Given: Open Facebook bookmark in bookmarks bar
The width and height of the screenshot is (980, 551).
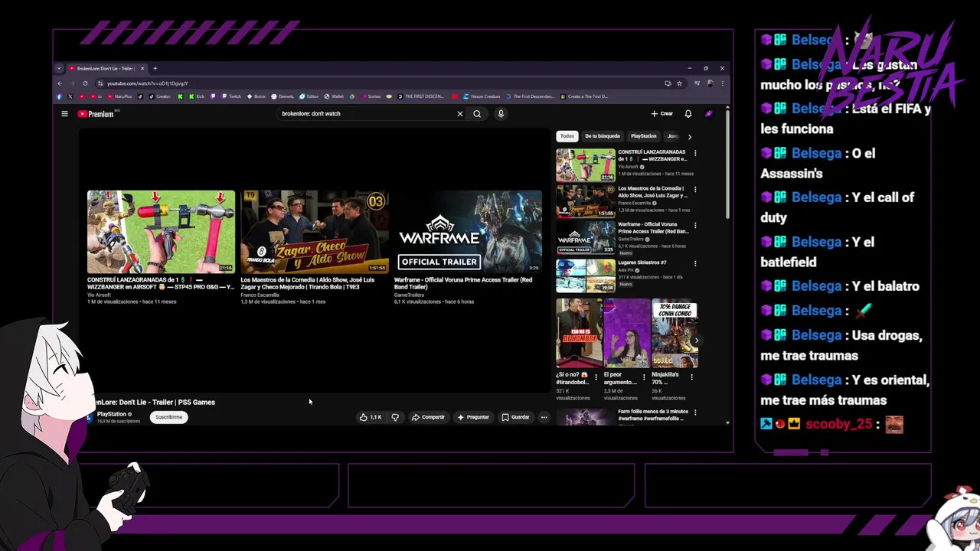Looking at the screenshot, I should tap(59, 96).
